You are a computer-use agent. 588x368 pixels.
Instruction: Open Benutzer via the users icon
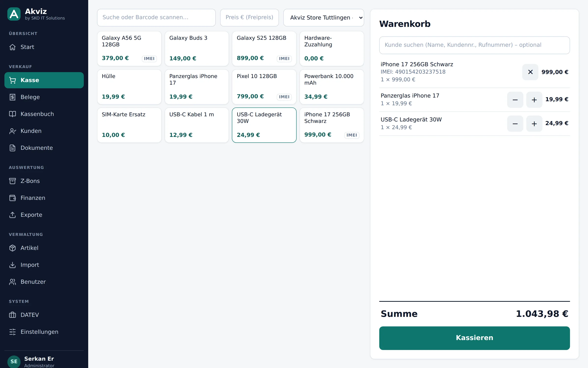point(12,282)
